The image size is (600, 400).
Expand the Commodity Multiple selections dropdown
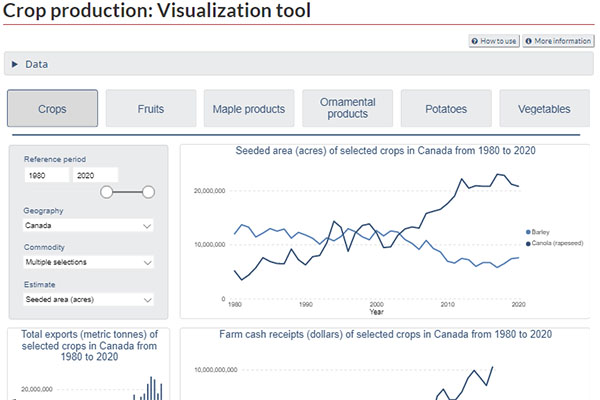89,262
